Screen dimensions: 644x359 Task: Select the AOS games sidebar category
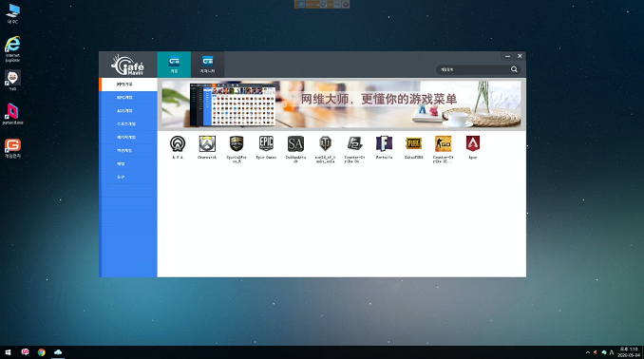point(128,111)
